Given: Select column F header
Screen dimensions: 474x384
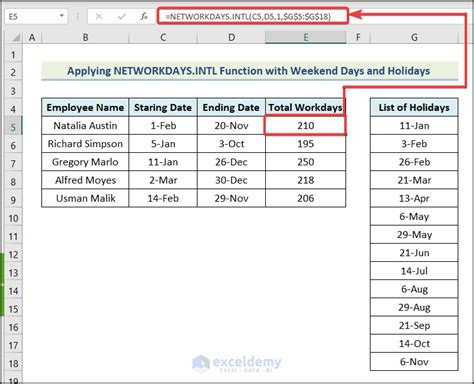Looking at the screenshot, I should 358,37.
